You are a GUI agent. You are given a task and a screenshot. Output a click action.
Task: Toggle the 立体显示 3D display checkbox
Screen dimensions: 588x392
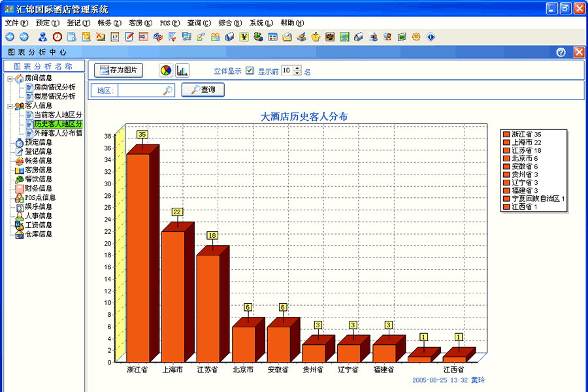(249, 71)
